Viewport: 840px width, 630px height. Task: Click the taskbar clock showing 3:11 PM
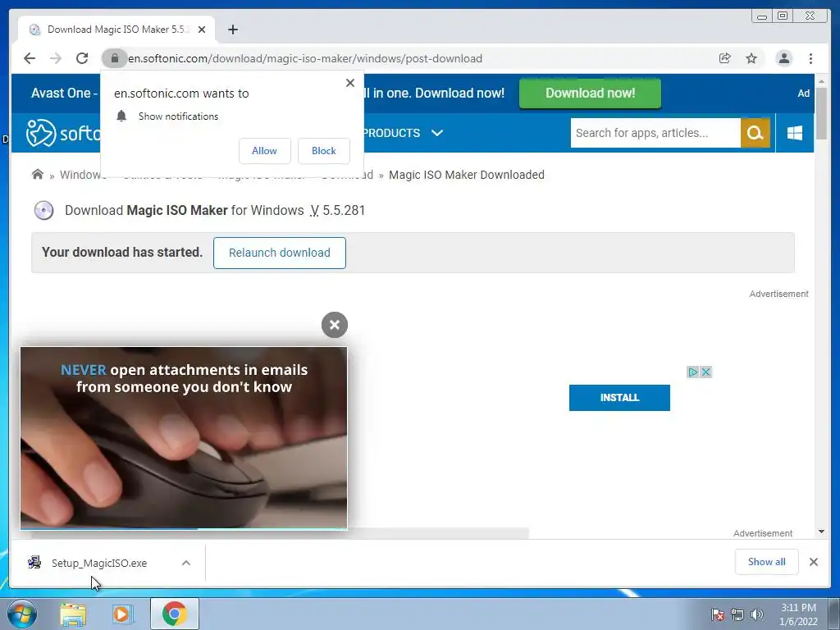(798, 614)
